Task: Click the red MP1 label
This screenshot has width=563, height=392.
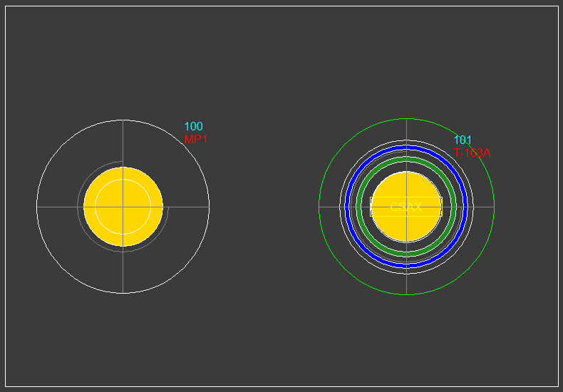Action: point(195,139)
